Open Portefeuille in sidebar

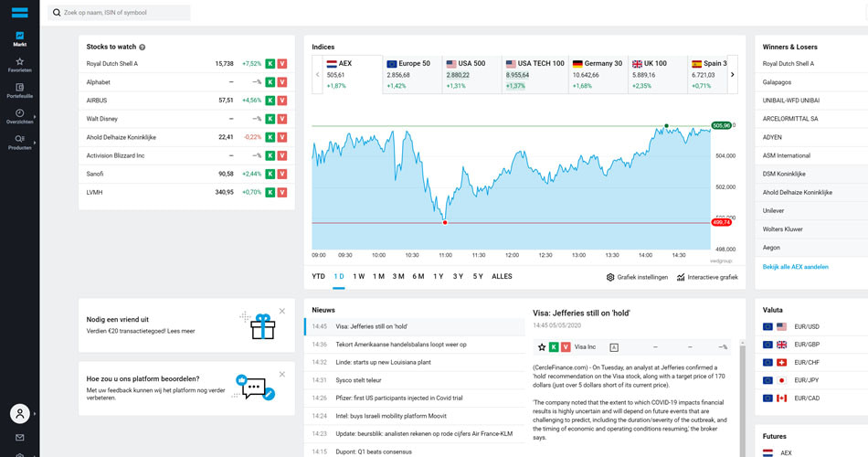coord(19,90)
